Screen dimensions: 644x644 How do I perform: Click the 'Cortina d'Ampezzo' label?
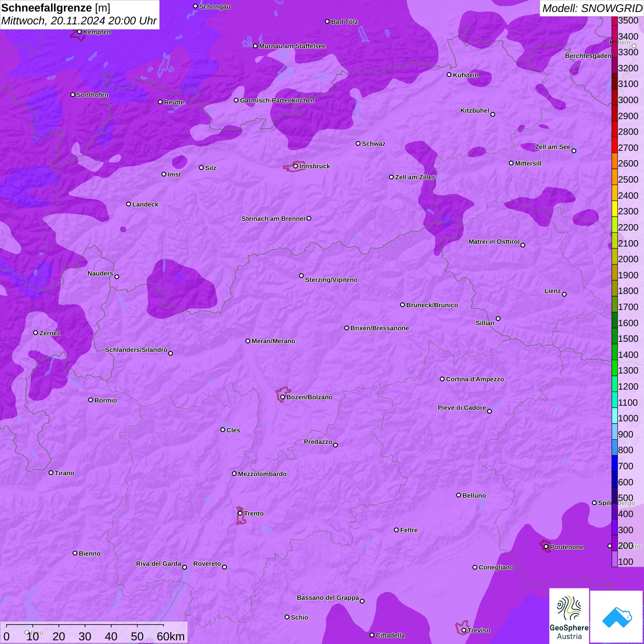tap(475, 379)
